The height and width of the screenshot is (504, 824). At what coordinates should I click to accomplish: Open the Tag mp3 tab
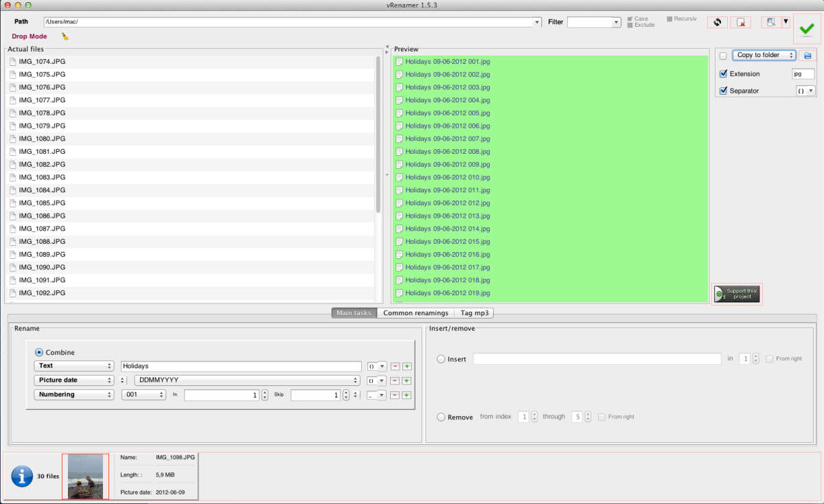coord(474,313)
